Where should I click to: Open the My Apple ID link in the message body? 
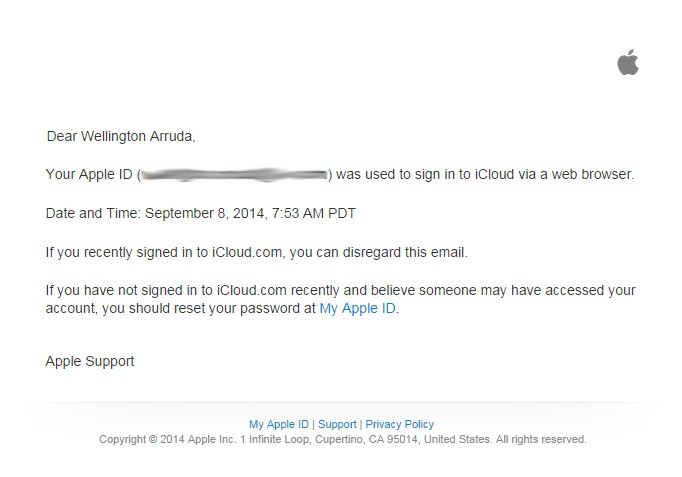click(x=357, y=309)
